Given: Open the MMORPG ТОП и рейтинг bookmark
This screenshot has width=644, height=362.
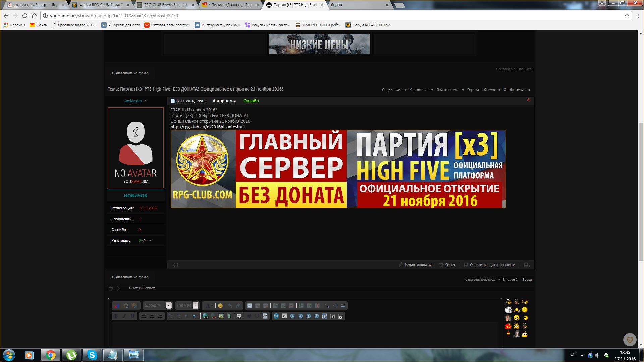Looking at the screenshot, I should point(318,25).
